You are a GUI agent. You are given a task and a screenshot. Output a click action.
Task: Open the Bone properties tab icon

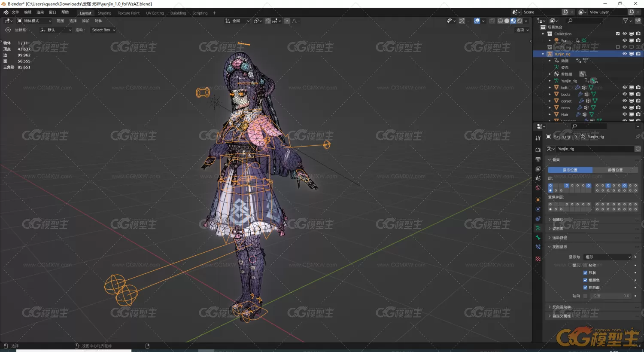[538, 238]
